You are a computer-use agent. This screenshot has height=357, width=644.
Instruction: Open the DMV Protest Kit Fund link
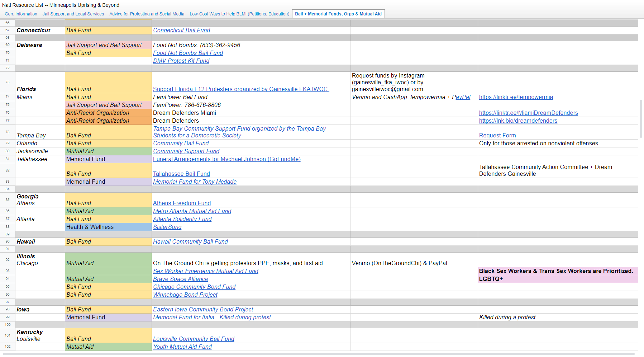coord(181,61)
